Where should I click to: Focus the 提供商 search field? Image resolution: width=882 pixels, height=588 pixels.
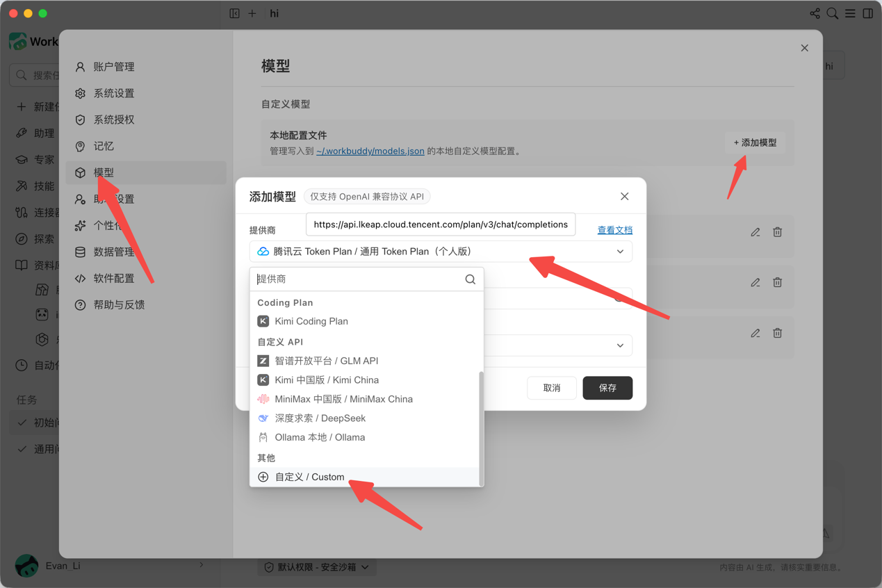tap(366, 279)
